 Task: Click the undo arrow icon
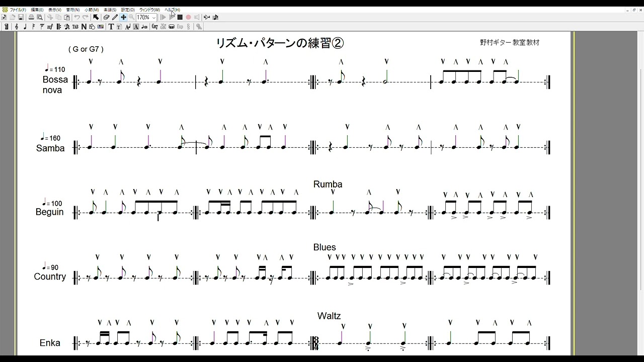coord(77,17)
